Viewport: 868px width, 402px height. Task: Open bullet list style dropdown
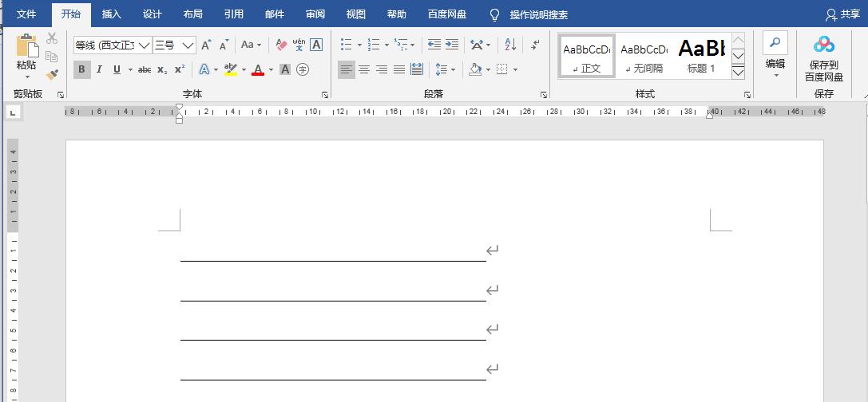[x=359, y=45]
